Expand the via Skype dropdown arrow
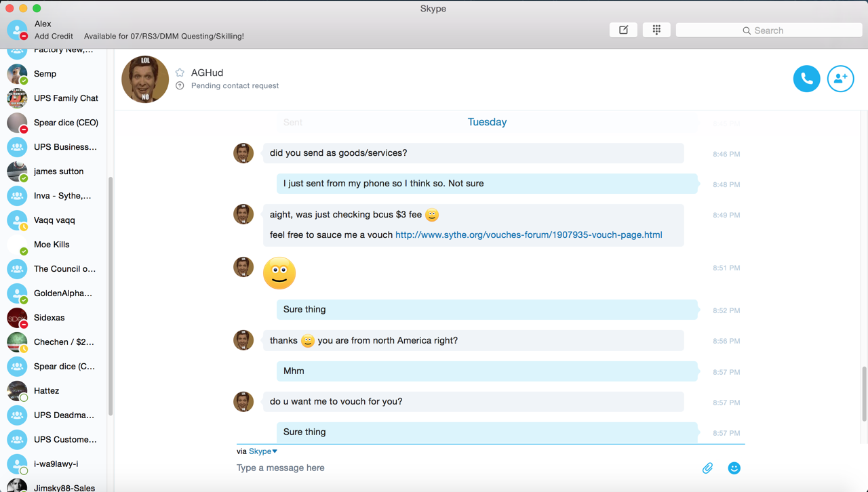This screenshot has width=868, height=492. pos(275,451)
